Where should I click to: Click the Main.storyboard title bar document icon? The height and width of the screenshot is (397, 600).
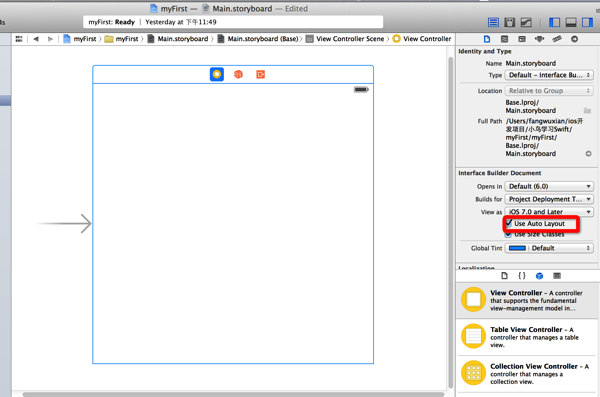tap(206, 8)
